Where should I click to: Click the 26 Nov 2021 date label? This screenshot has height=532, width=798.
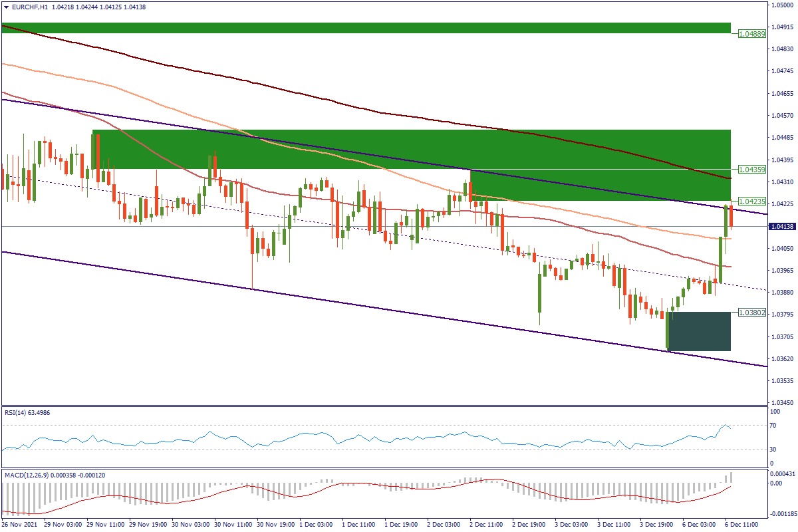click(20, 524)
